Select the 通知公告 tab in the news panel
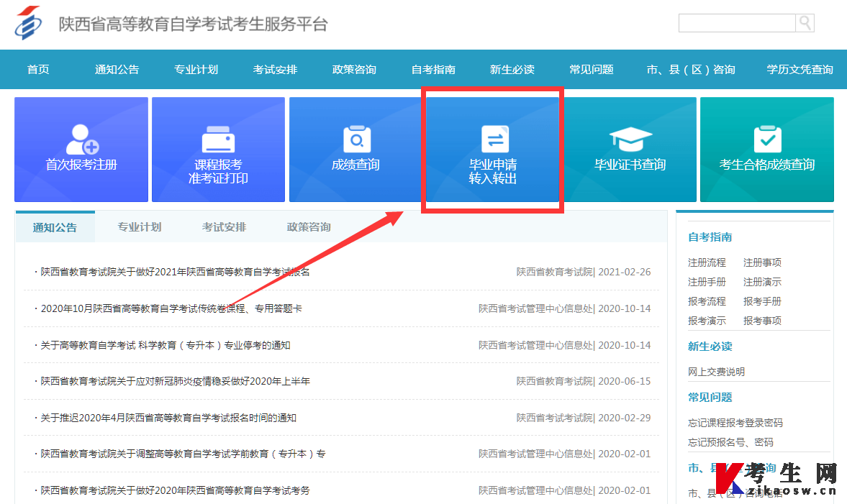 55,228
